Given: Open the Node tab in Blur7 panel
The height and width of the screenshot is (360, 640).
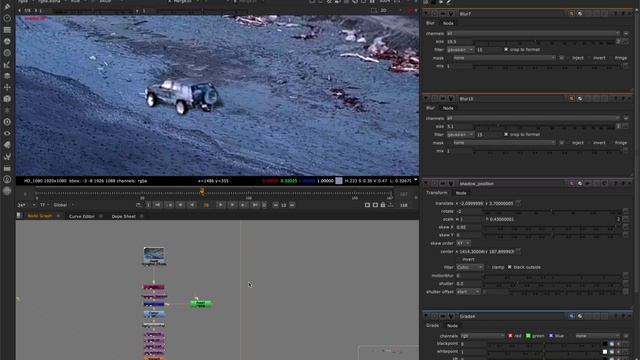Looking at the screenshot, I should click(448, 23).
